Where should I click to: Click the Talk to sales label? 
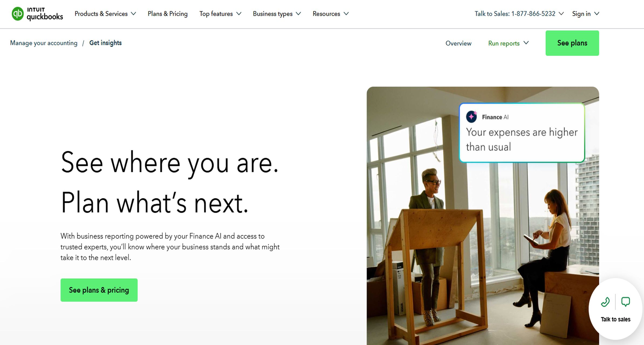(615, 319)
